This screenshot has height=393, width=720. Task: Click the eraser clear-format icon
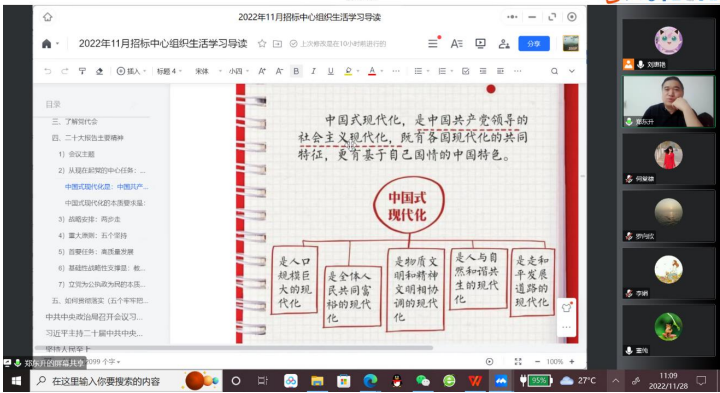pos(99,71)
